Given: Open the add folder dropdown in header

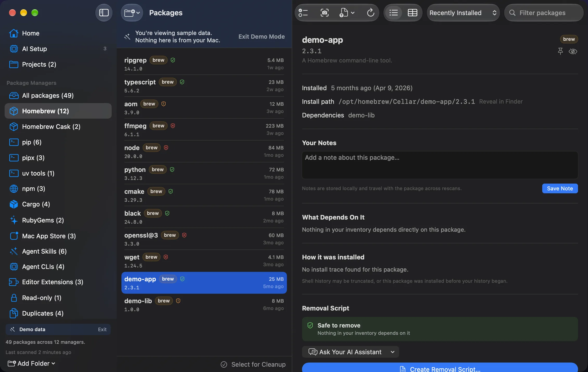Looking at the screenshot, I should point(132,12).
